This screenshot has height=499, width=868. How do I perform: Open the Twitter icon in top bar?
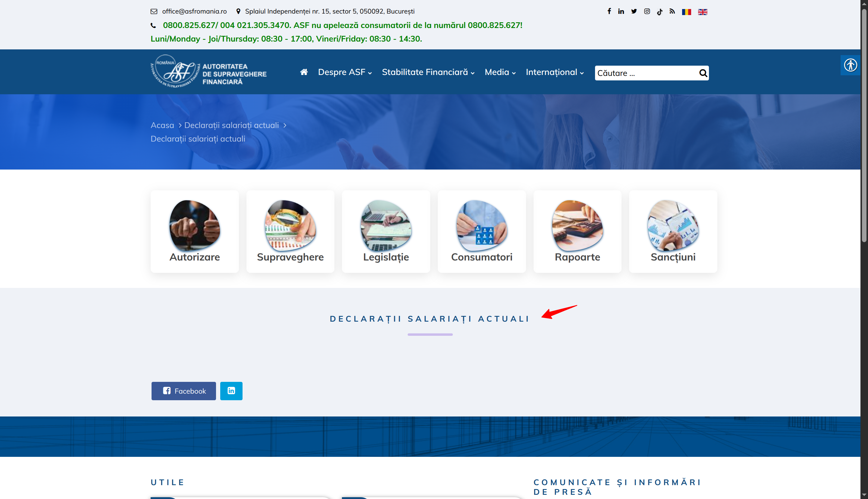pyautogui.click(x=634, y=11)
